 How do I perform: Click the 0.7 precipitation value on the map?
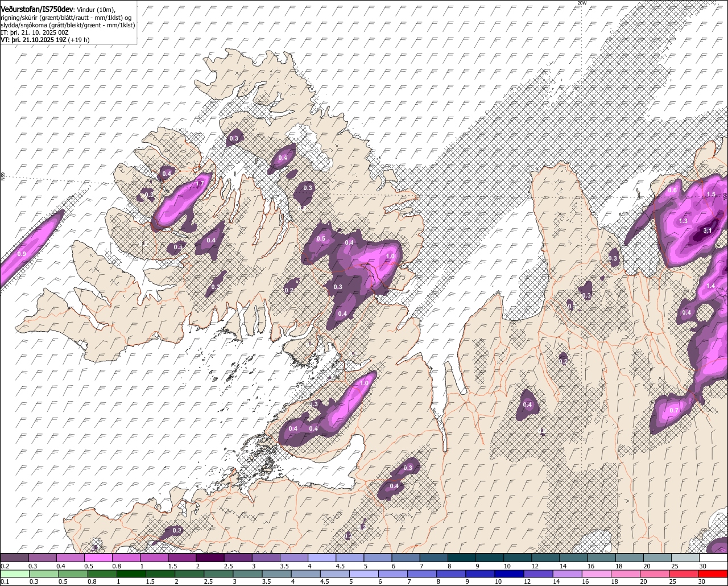pos(674,410)
